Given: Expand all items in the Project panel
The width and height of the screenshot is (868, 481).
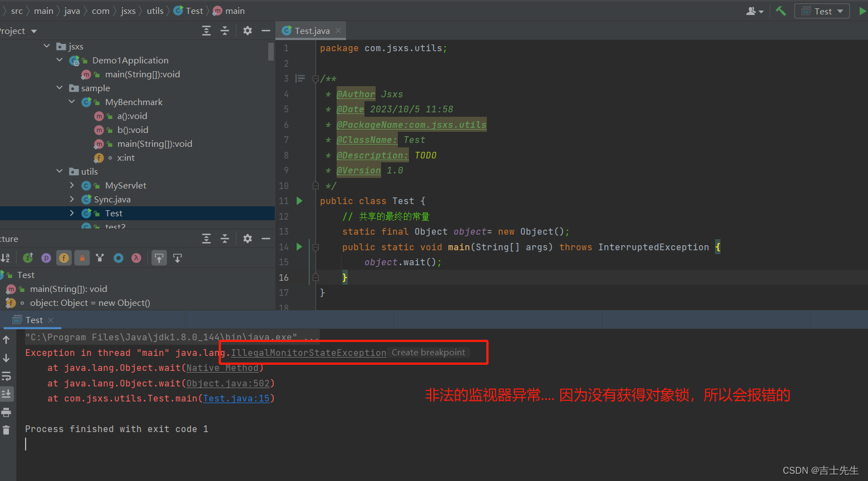Looking at the screenshot, I should [x=206, y=31].
